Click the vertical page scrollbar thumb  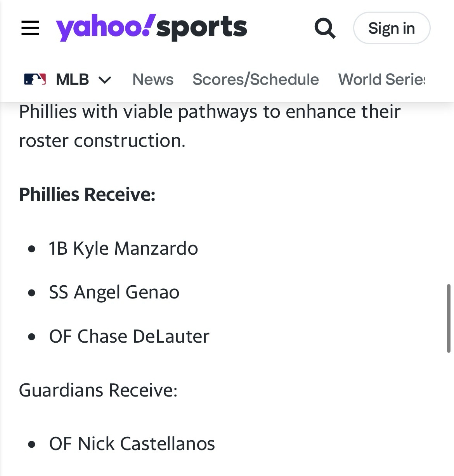449,318
